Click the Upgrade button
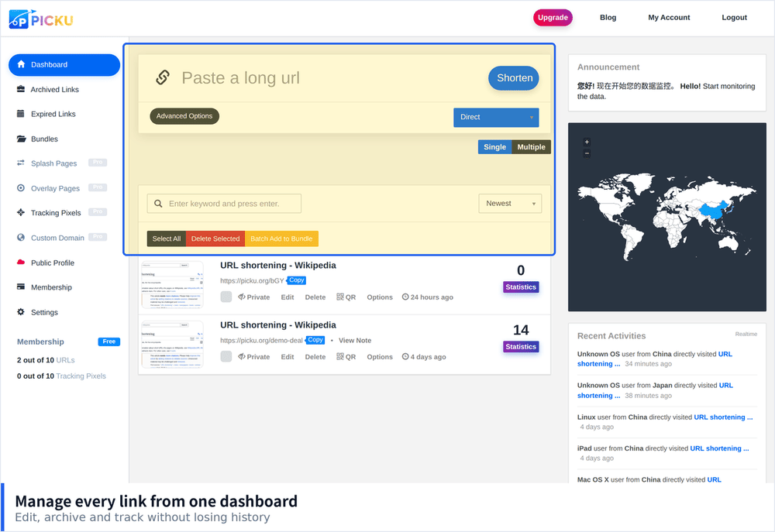This screenshot has width=775, height=532. tap(553, 17)
